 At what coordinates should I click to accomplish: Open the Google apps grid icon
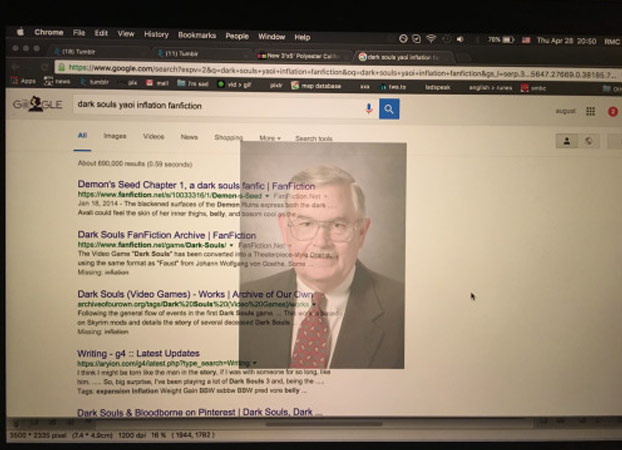pos(591,112)
